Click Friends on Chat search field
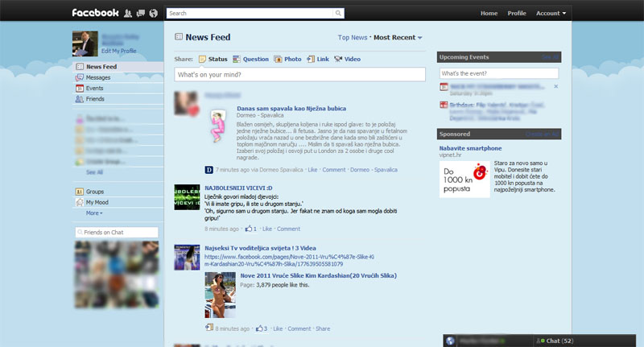644x347 pixels. point(117,233)
